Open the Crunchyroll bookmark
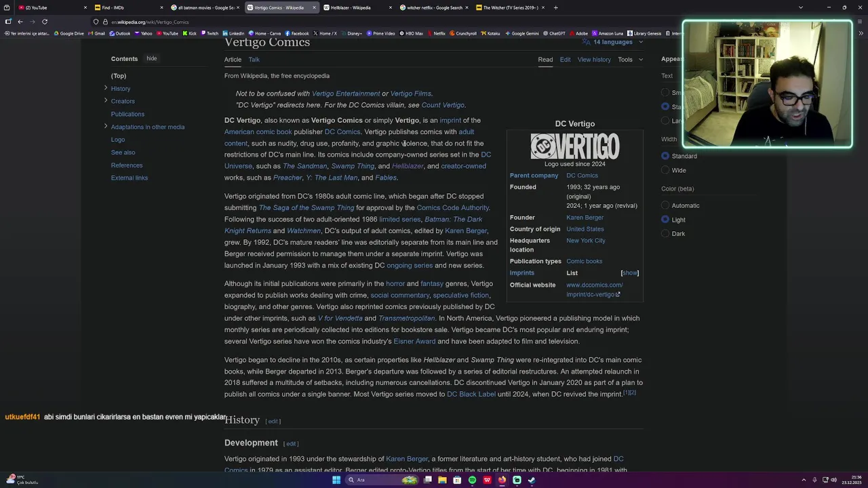868x488 pixels. [x=463, y=33]
